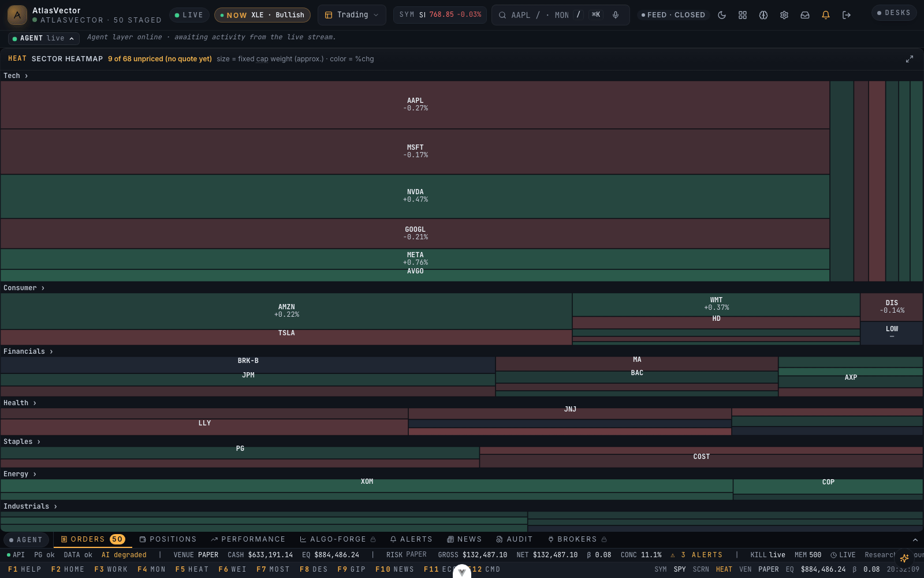The height and width of the screenshot is (578, 924).
Task: Open the AUDIT tab
Action: coord(515,539)
